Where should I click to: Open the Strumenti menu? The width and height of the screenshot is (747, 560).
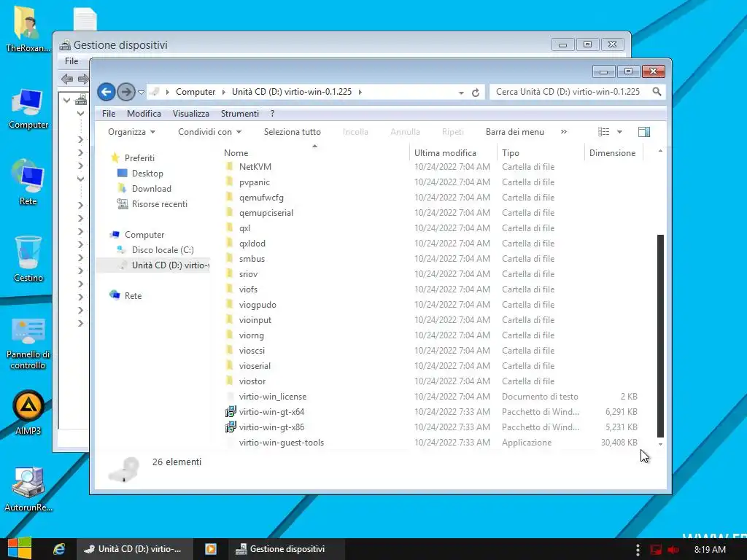[239, 113]
